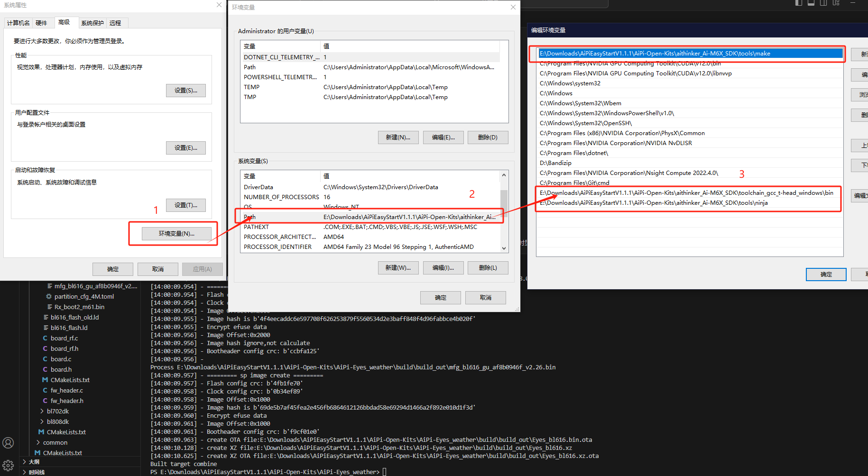868x476 pixels.
Task: Toggle the primary side bar layout icon
Action: click(x=799, y=3)
